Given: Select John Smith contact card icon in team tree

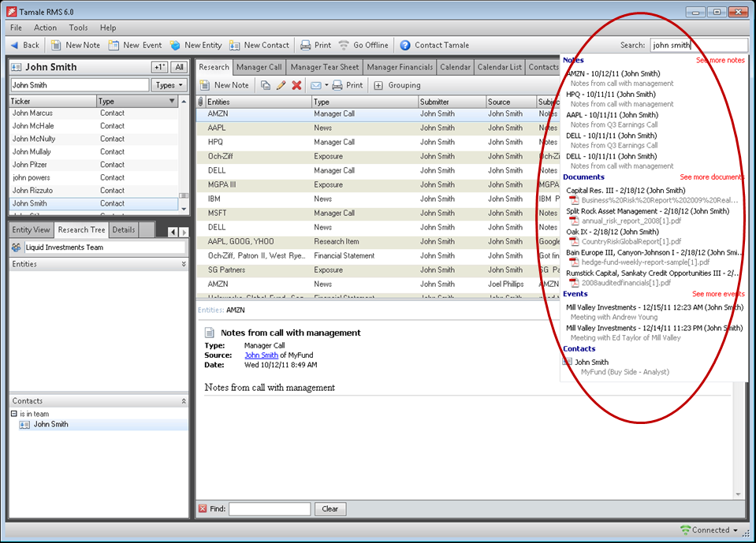Looking at the screenshot, I should (x=24, y=425).
